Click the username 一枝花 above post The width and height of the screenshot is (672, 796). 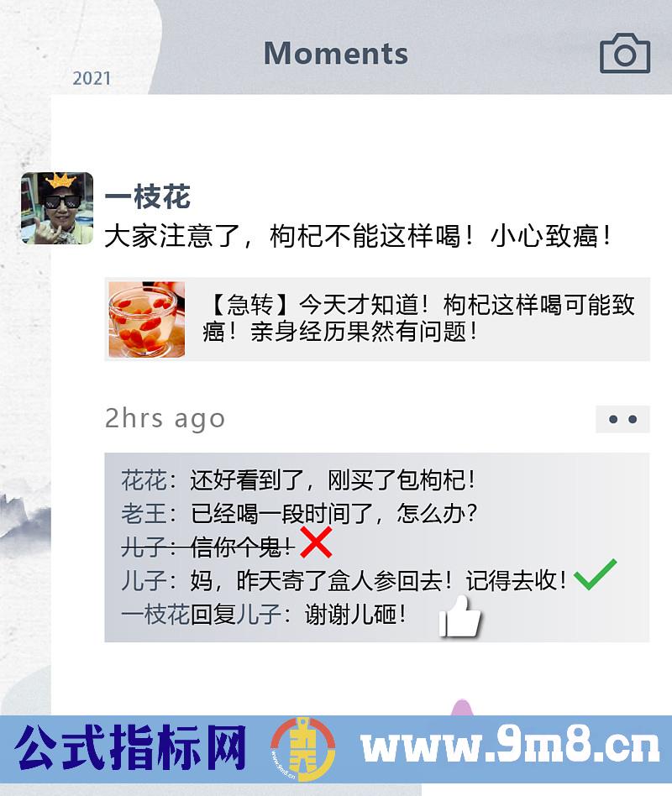click(147, 197)
